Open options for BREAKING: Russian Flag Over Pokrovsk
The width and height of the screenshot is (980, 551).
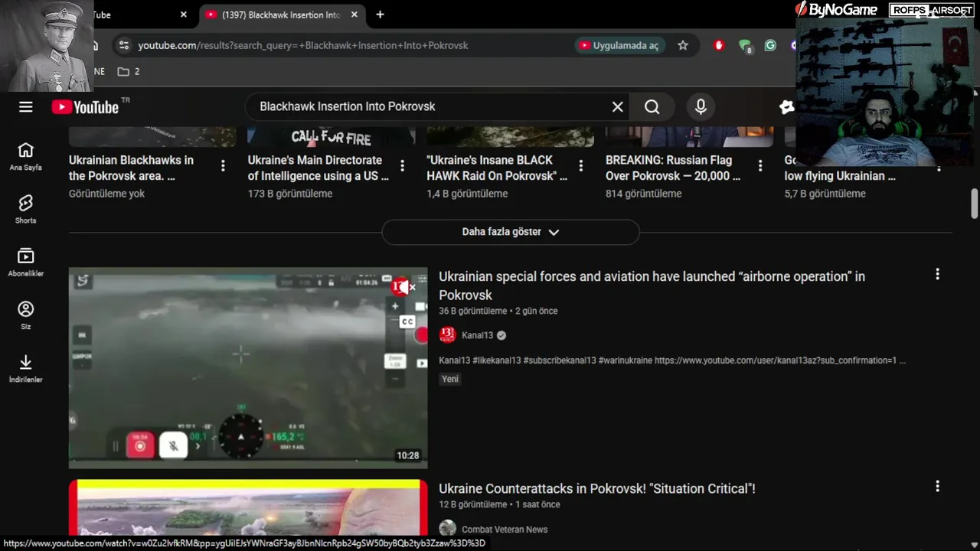[x=760, y=166]
